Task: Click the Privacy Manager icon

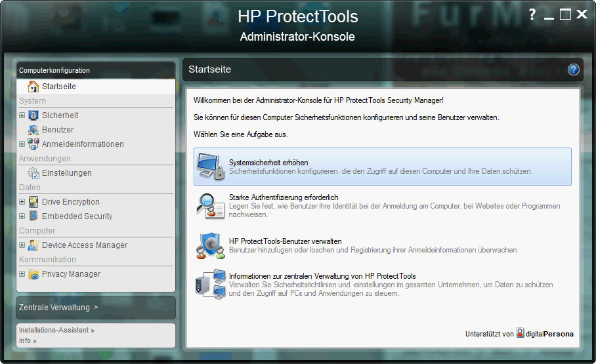Action: [x=33, y=274]
